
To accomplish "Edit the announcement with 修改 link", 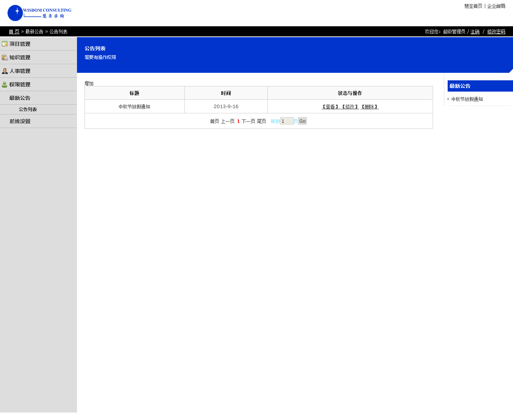I will point(350,107).
